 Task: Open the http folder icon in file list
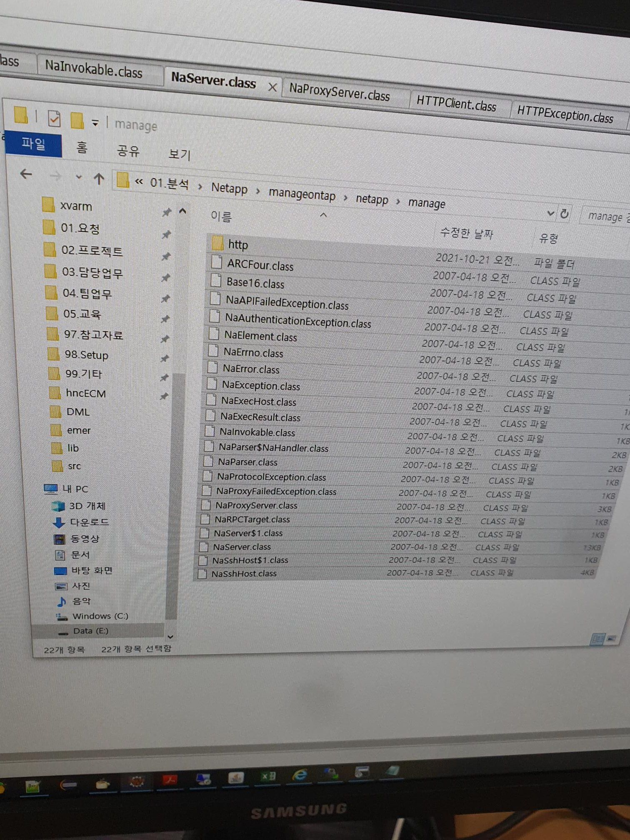(218, 243)
